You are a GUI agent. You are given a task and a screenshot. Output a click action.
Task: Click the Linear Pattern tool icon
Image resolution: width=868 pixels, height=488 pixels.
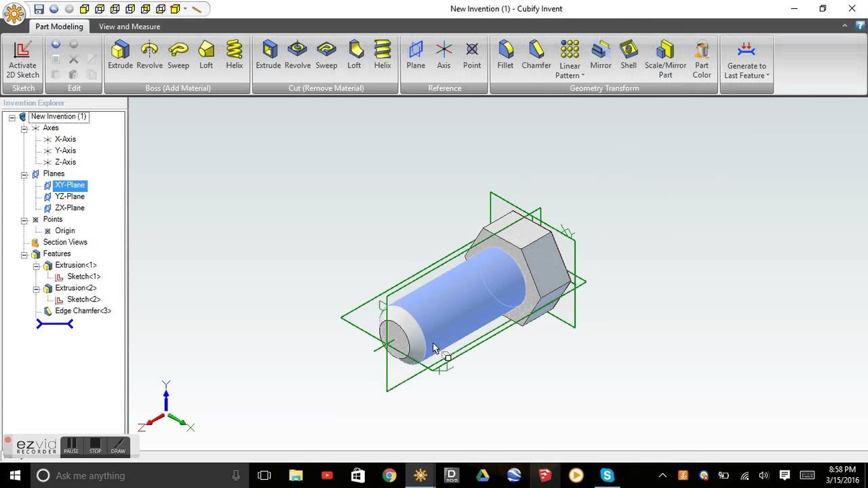(x=570, y=49)
